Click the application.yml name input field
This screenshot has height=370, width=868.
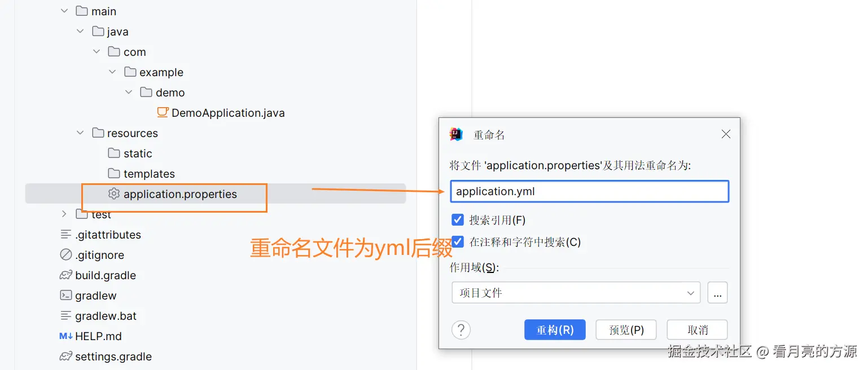coord(590,191)
